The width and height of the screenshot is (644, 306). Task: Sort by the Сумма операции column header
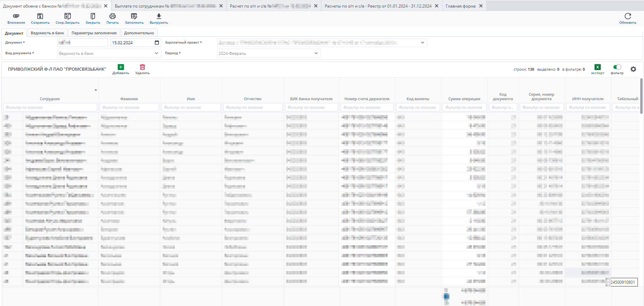pos(464,99)
